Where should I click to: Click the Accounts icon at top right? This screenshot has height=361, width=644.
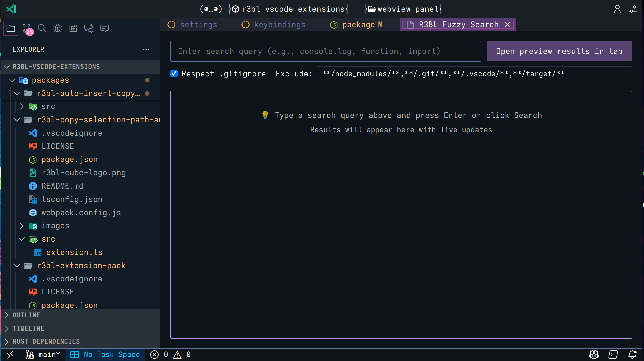(x=617, y=9)
